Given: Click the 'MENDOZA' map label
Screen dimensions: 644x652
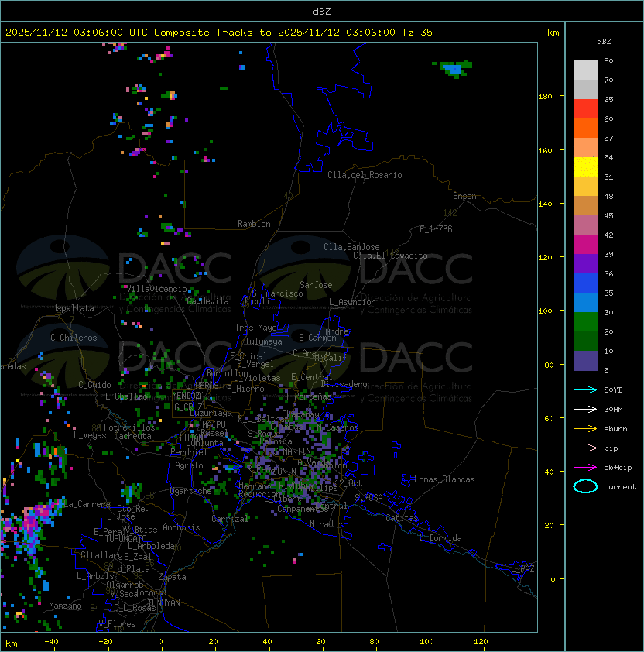Looking at the screenshot, I should (x=188, y=395).
